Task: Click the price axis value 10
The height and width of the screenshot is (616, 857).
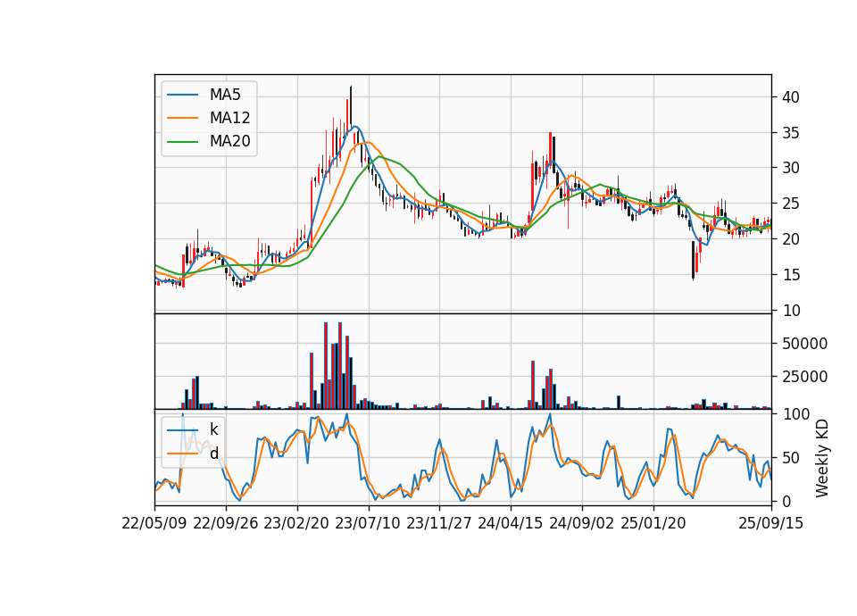Action: coord(791,311)
